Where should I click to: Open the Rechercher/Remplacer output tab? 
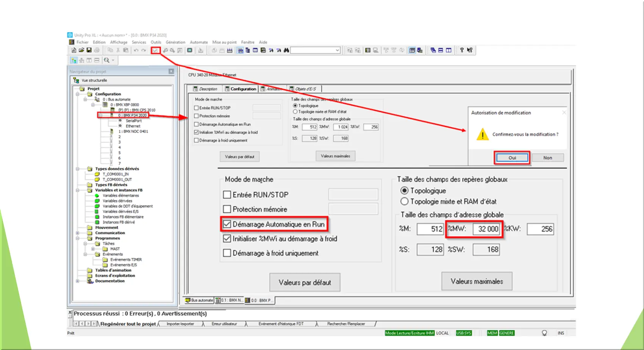click(x=346, y=324)
